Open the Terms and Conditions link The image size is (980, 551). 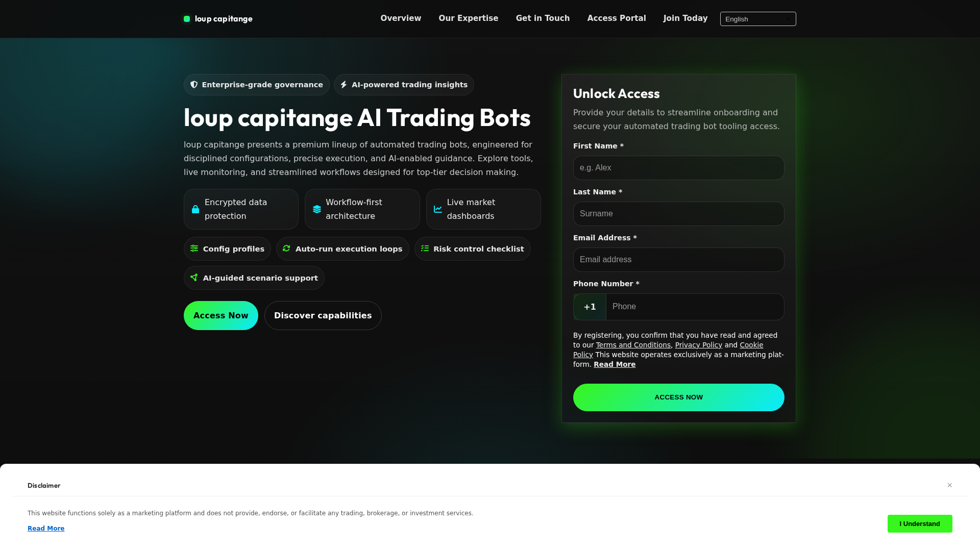[633, 345]
